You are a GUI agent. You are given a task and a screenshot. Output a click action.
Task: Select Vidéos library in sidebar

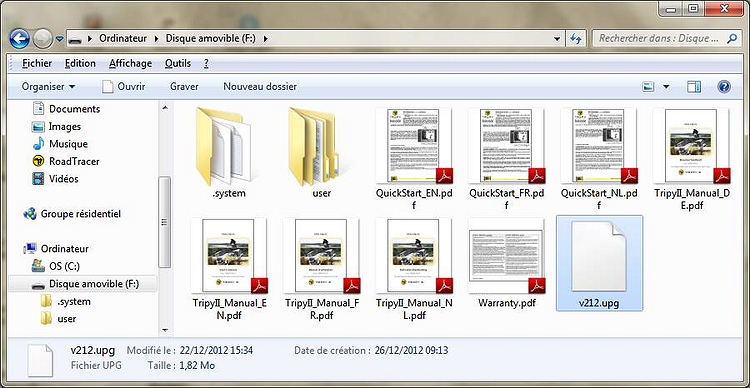coord(55,179)
